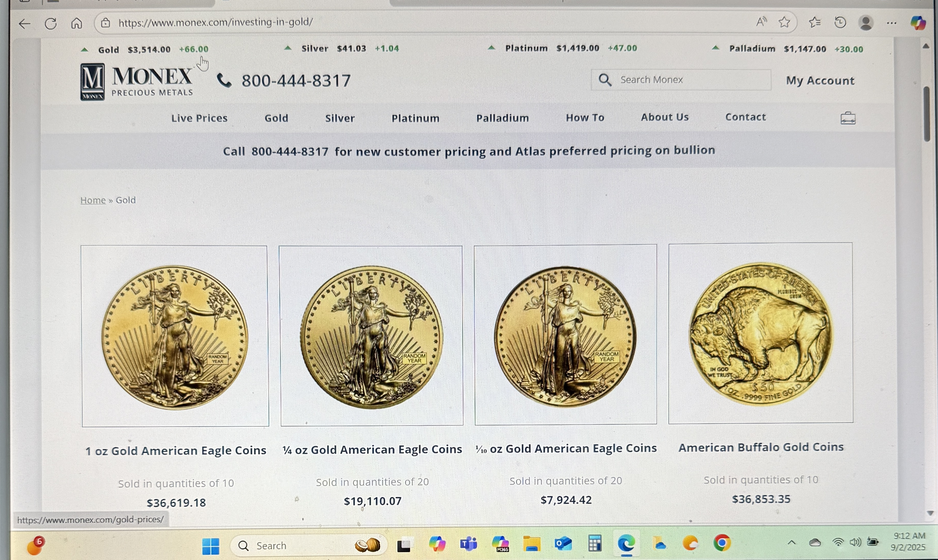Follow the Home breadcrumb link
Screen dimensions: 938x560
click(x=93, y=200)
